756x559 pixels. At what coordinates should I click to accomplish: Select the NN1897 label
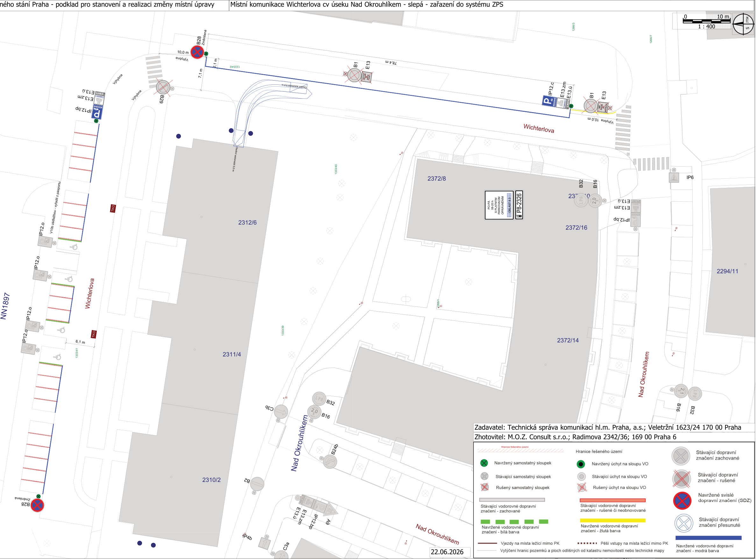[5, 306]
